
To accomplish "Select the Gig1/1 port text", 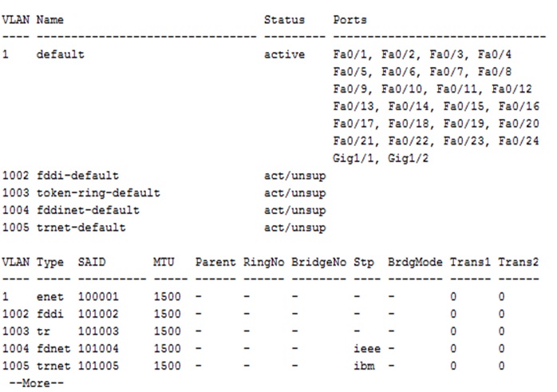I will [x=353, y=158].
